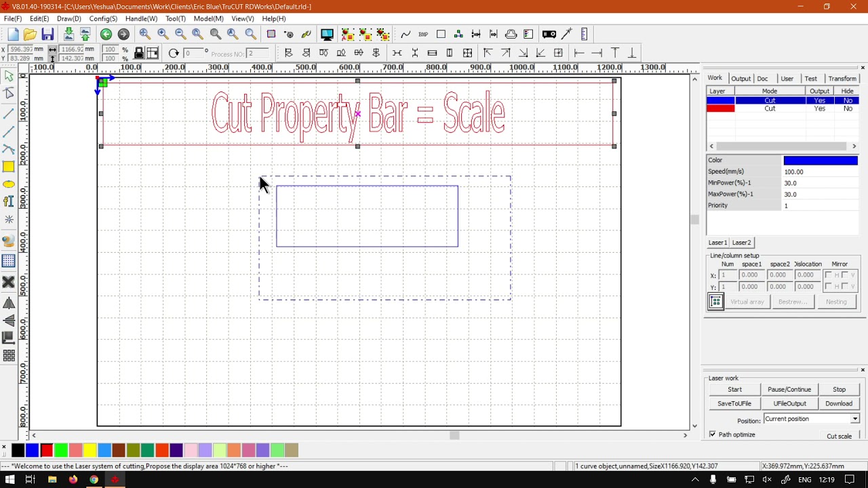Open the Position dropdown

(854, 419)
